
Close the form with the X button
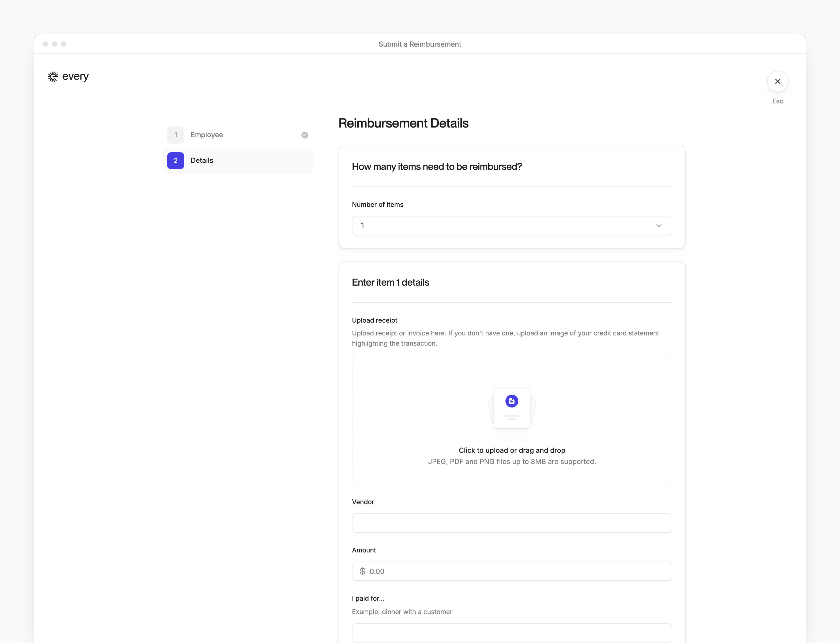click(x=777, y=81)
